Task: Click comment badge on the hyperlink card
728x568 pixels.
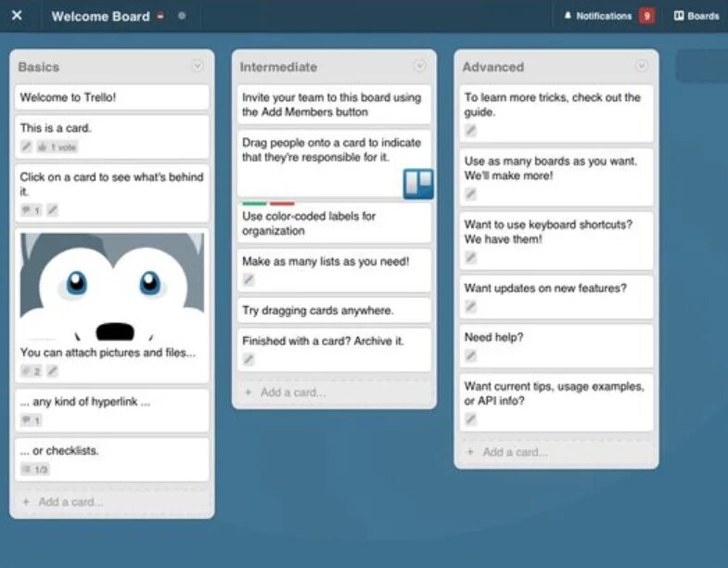Action: pos(32,420)
